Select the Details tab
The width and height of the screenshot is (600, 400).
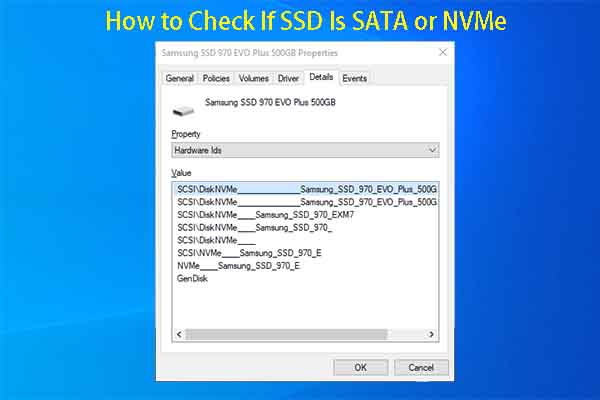(x=321, y=77)
